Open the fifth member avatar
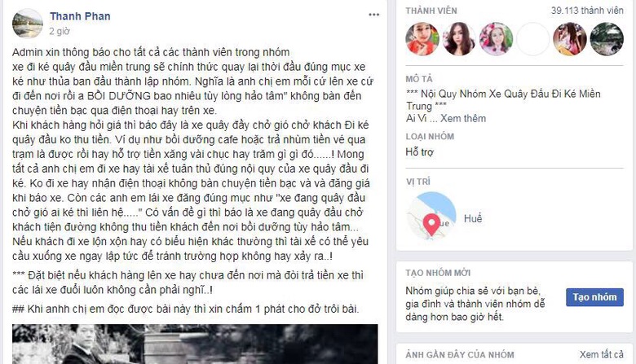636x364 pixels. [569, 39]
